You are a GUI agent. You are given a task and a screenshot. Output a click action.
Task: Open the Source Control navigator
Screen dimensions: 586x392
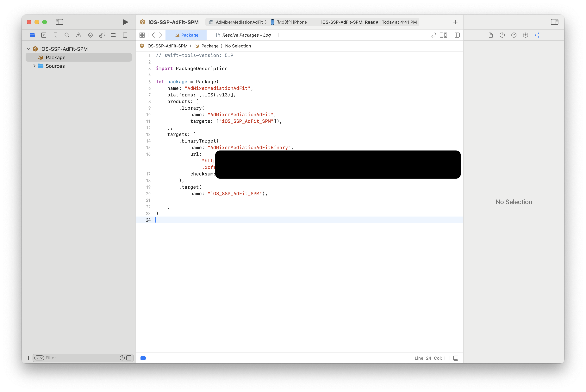pos(44,35)
